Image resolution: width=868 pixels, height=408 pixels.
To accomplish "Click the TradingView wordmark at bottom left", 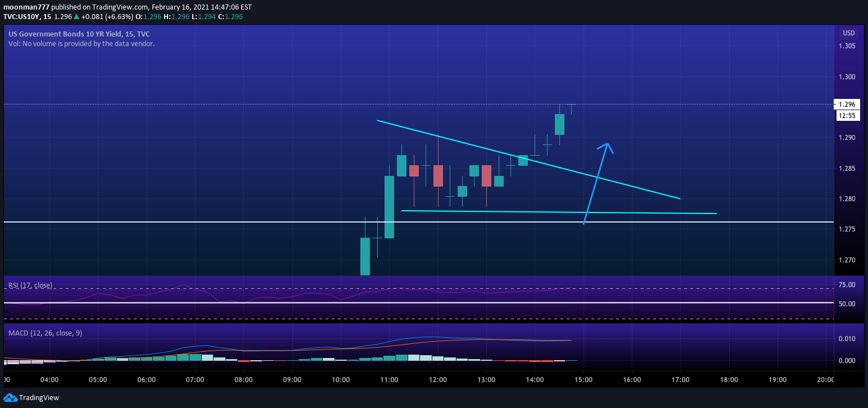I will tap(39, 398).
